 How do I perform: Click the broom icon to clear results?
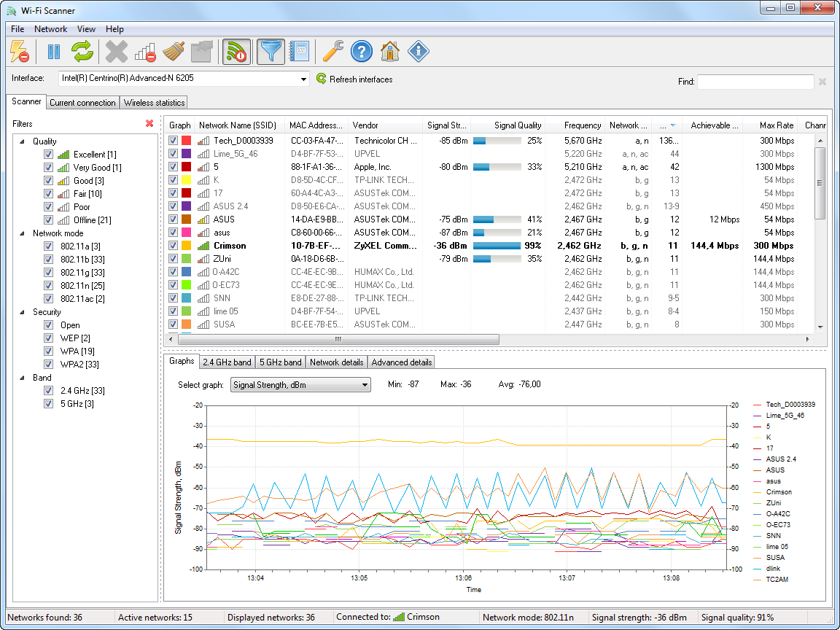[174, 51]
